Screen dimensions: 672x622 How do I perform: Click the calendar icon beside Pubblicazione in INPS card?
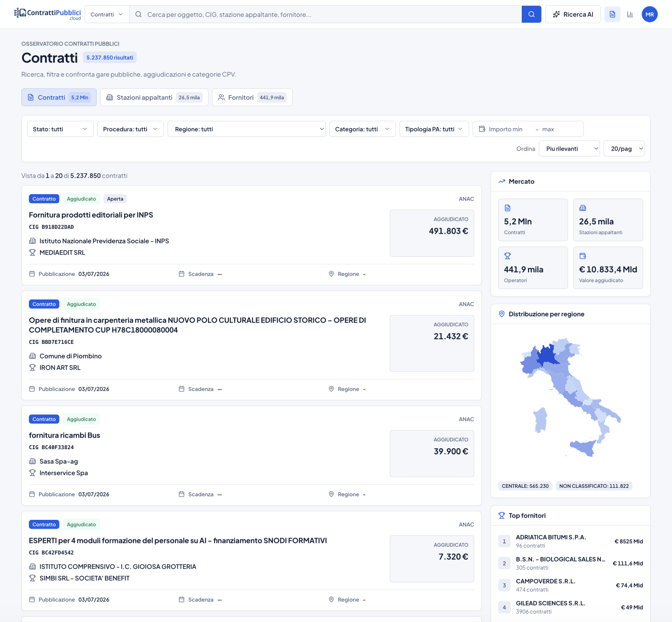[x=32, y=274]
